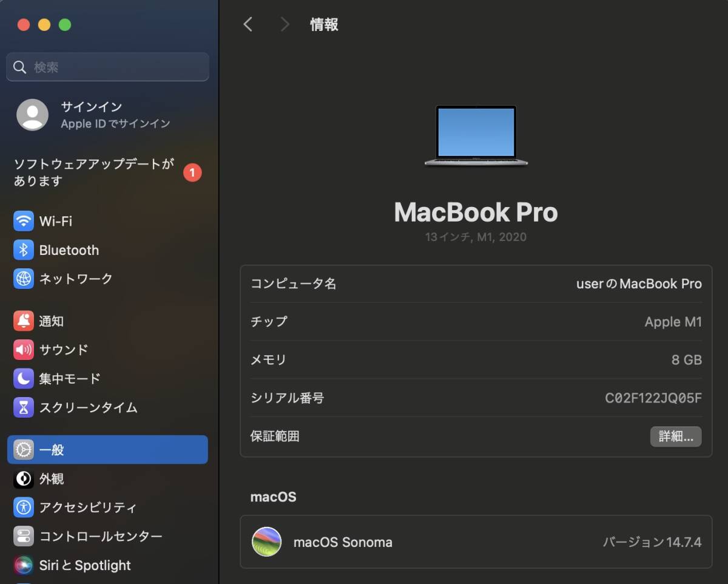Click サインイン to sign in
This screenshot has height=584, width=728.
click(92, 107)
